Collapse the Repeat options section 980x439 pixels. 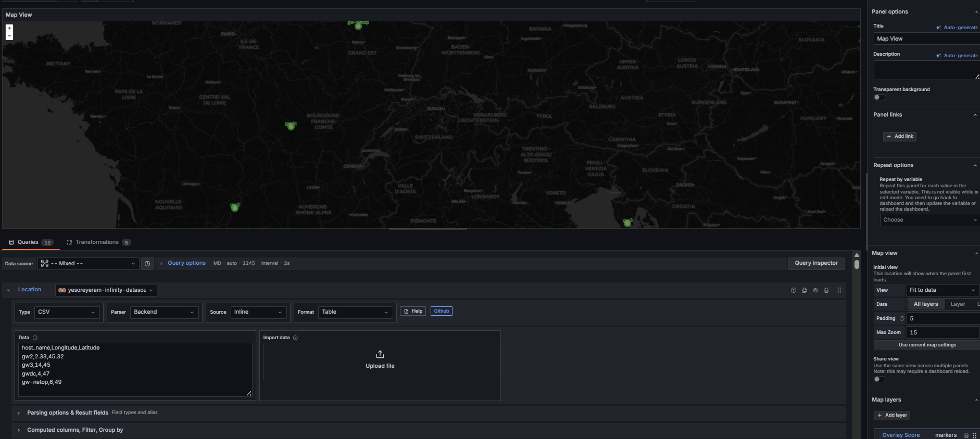(x=975, y=165)
